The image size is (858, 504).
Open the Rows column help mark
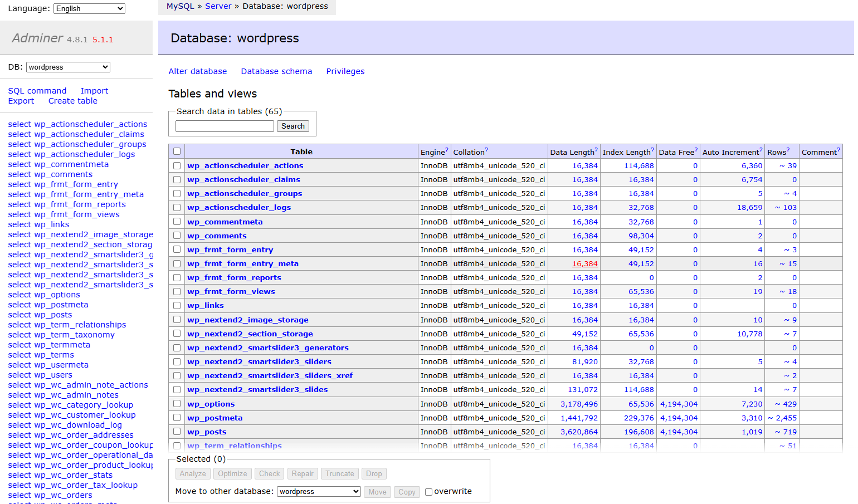coord(788,150)
